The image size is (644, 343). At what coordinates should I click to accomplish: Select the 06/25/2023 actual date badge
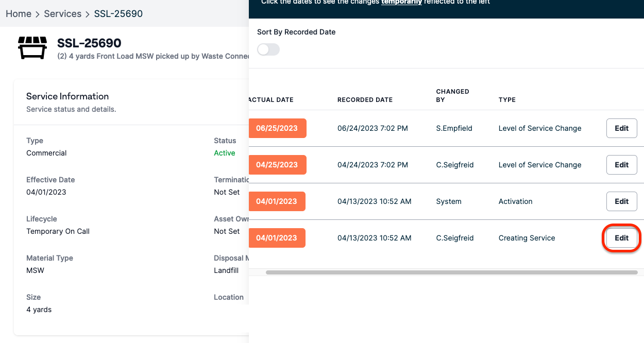click(278, 128)
